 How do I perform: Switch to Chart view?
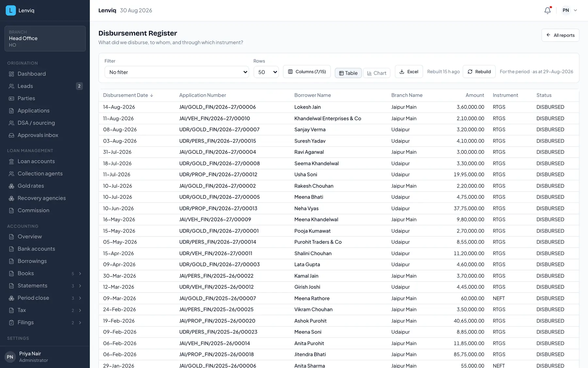pos(377,73)
